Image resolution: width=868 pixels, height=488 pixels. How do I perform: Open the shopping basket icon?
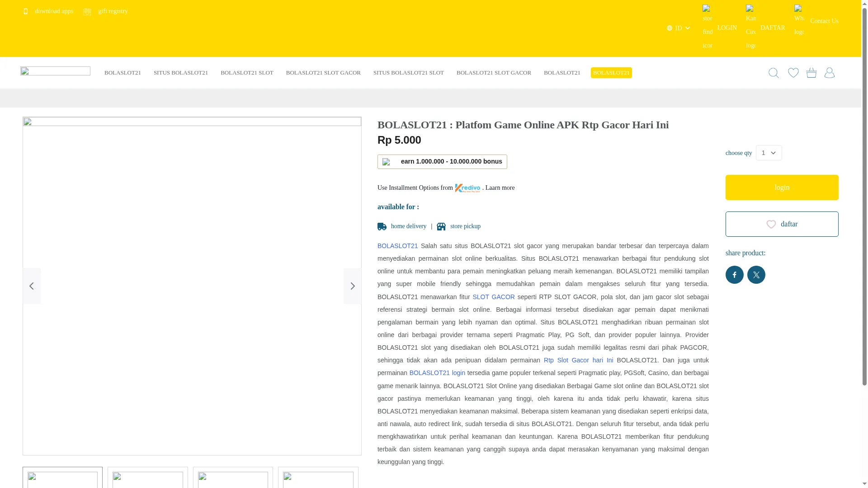(811, 72)
